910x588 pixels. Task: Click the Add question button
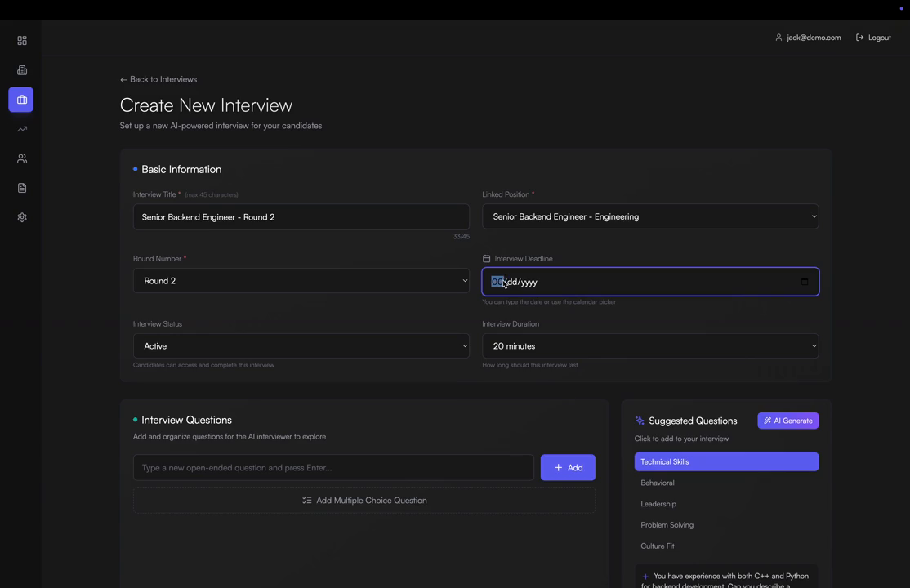[x=568, y=468]
